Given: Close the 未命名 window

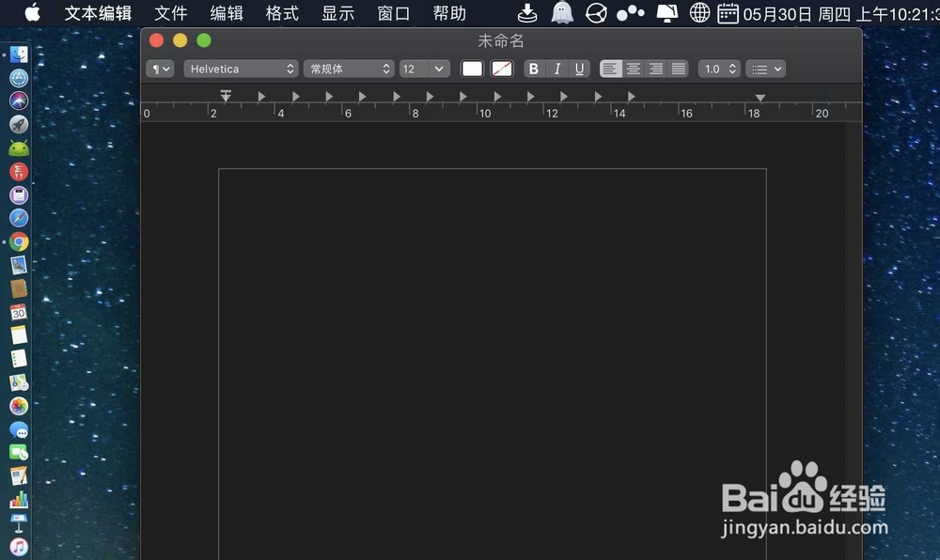Looking at the screenshot, I should coord(156,40).
